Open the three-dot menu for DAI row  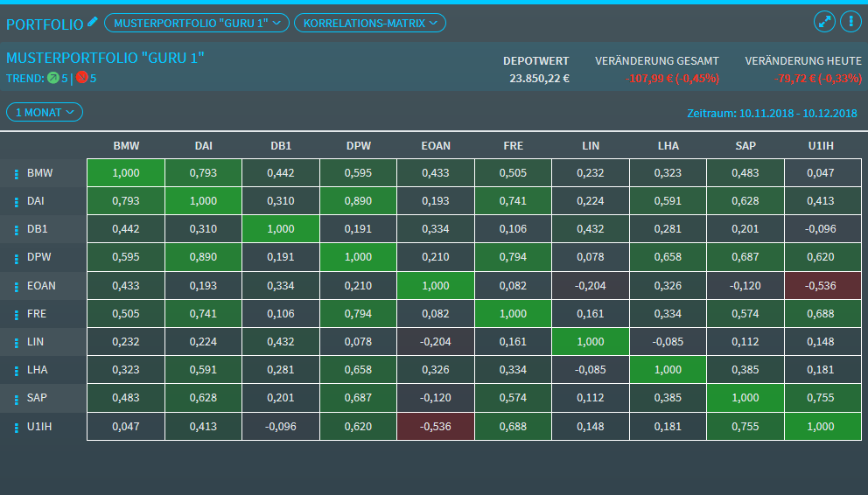pyautogui.click(x=16, y=202)
